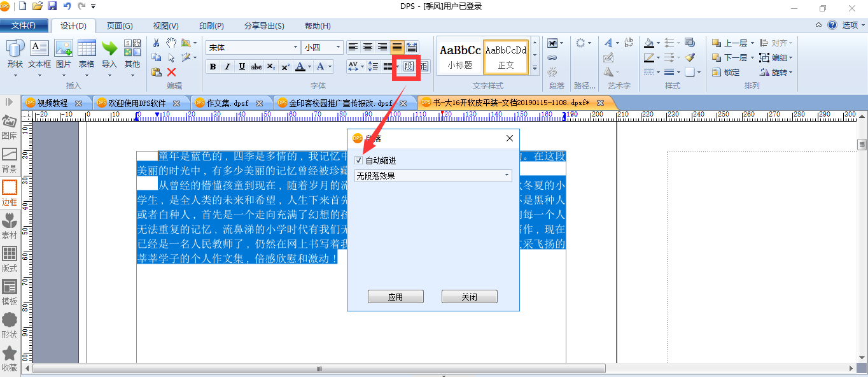Click the 下一层 send backward button
This screenshot has width=868, height=377.
click(729, 58)
